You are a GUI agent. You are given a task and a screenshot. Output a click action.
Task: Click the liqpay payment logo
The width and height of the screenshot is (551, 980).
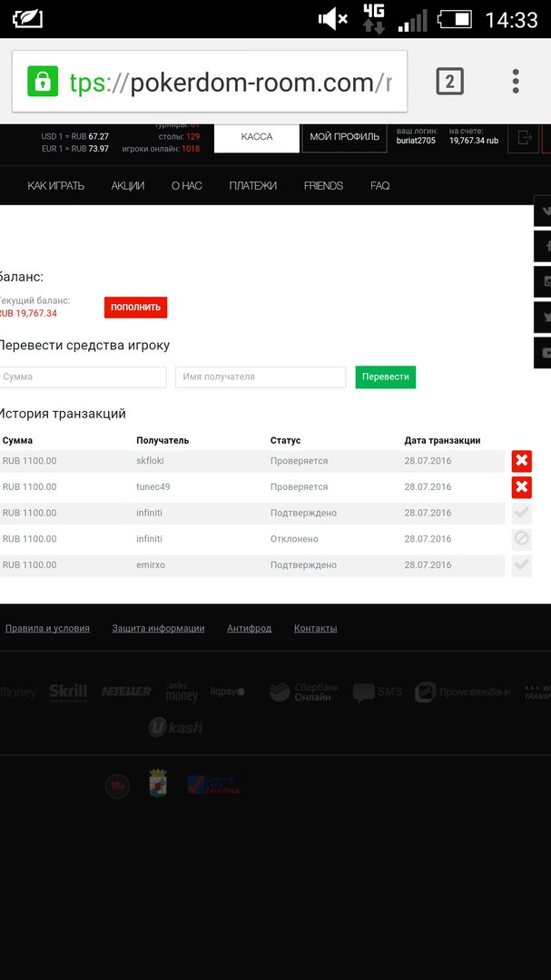(x=228, y=691)
